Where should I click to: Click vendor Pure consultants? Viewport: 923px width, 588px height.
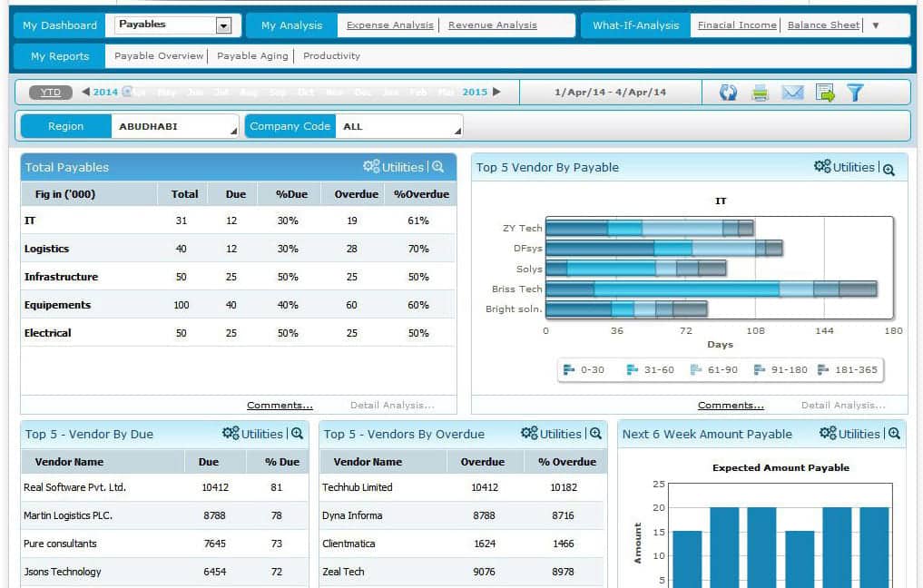pos(60,544)
